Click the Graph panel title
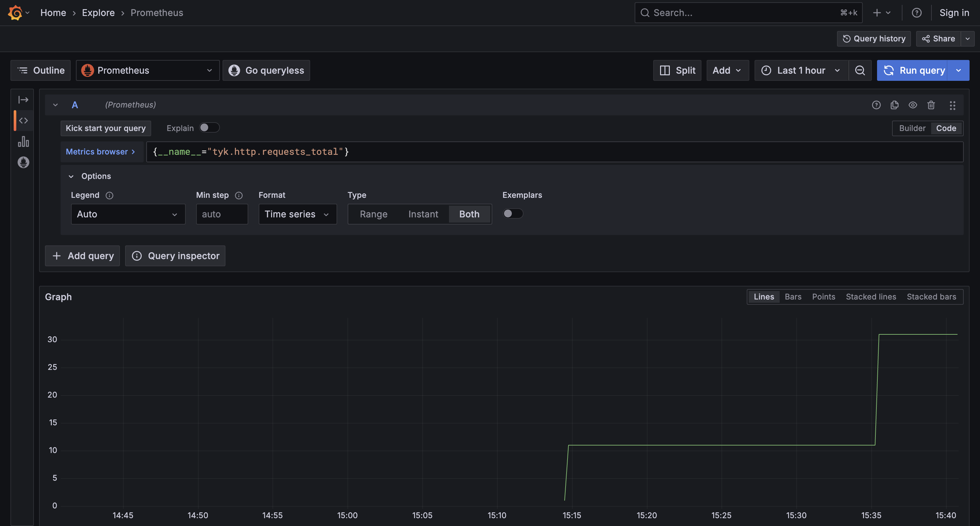980x526 pixels. [x=58, y=297]
